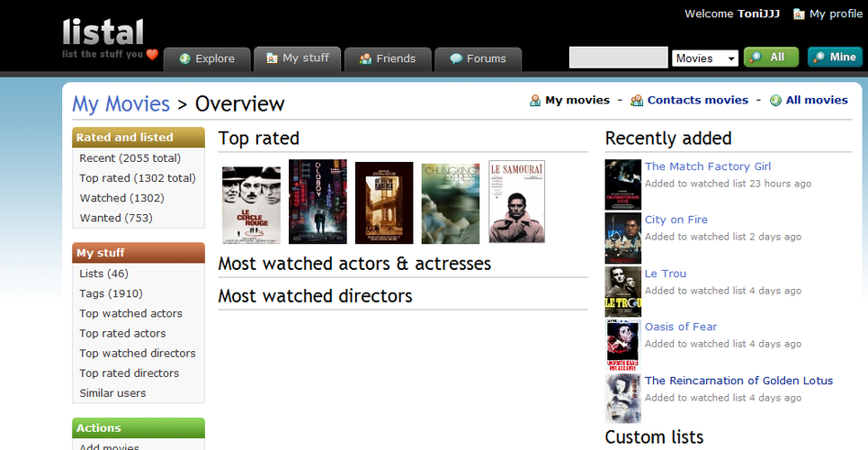Click the My profile icon
This screenshot has width=868, height=450.
tap(798, 13)
